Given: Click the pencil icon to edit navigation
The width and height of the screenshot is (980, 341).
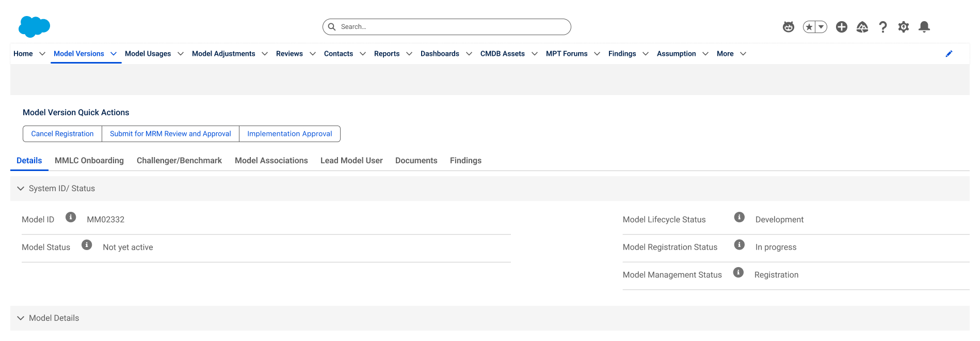Looking at the screenshot, I should point(949,54).
